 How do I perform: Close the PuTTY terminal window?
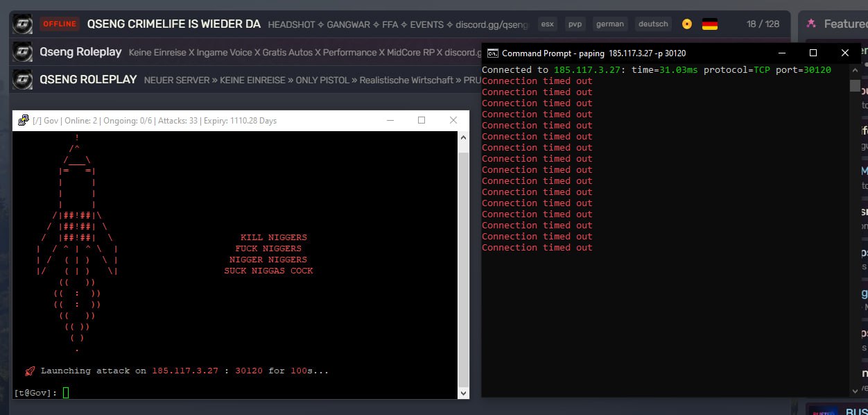pos(453,120)
